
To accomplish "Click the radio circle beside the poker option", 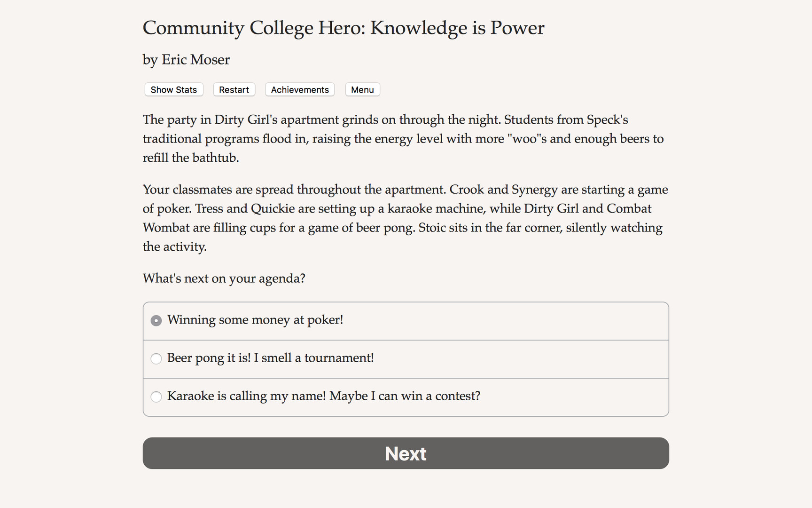I will pyautogui.click(x=156, y=320).
